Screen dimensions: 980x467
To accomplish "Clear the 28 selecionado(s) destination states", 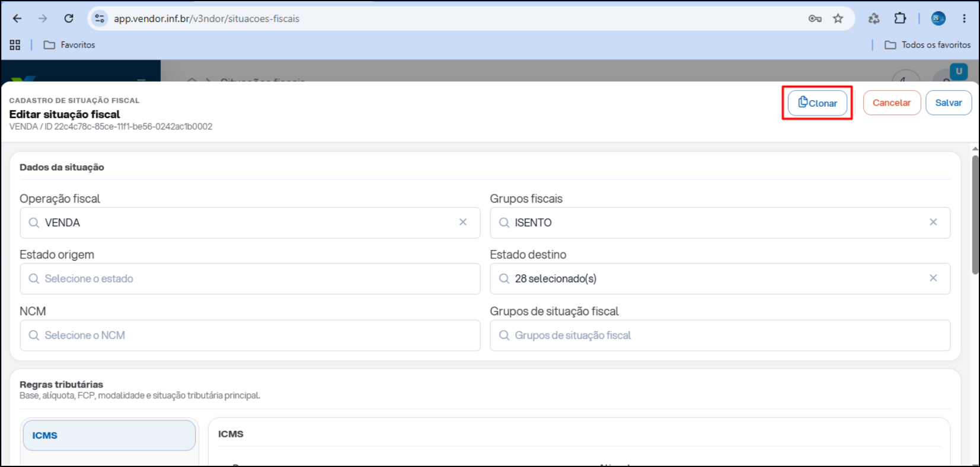I will point(933,278).
